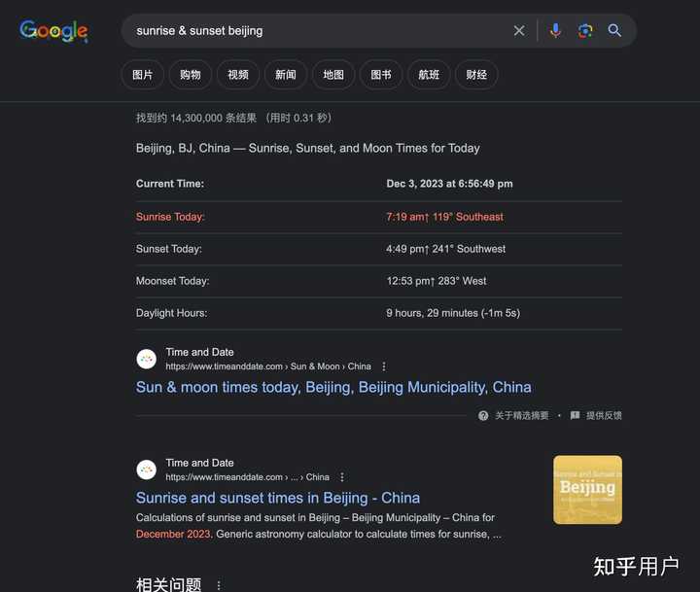Switch to the 新闻 tab
The width and height of the screenshot is (700, 592).
tap(286, 75)
